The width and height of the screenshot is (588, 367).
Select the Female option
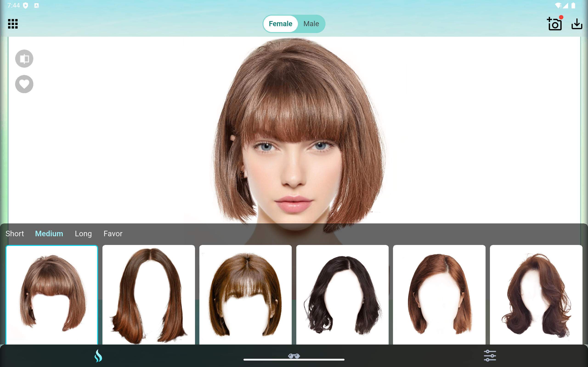pos(280,24)
